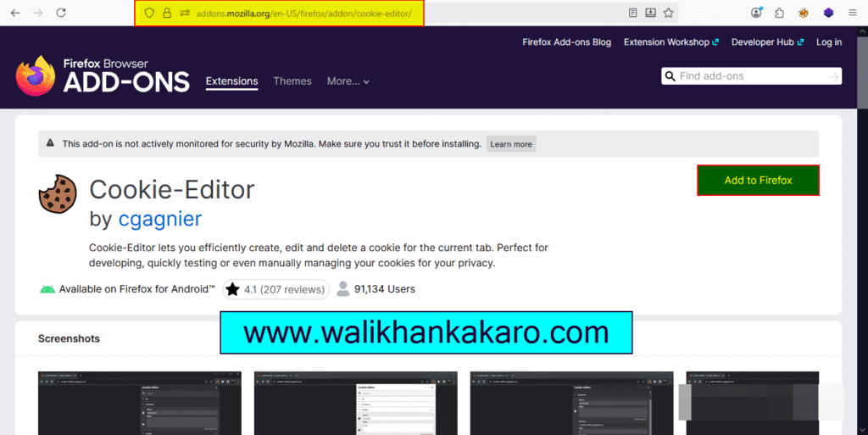Image resolution: width=868 pixels, height=435 pixels.
Task: Open the second screenshot with white popup
Action: [x=356, y=403]
